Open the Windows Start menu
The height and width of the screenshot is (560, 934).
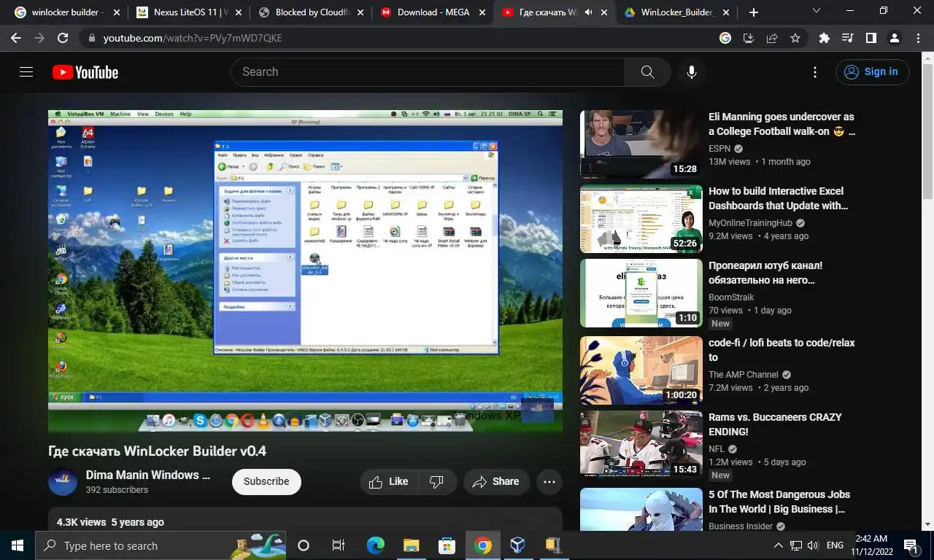[x=18, y=545]
